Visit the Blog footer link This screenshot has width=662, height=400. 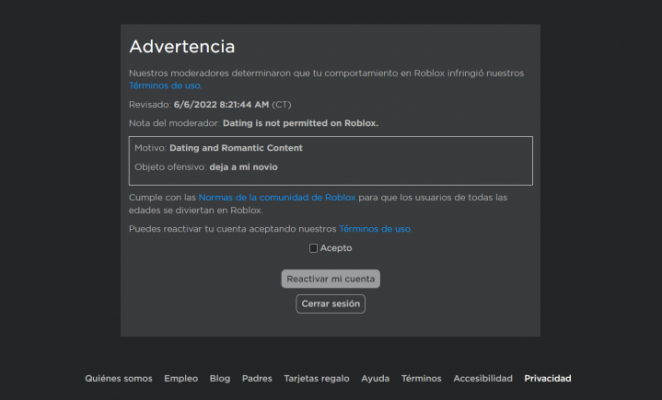click(220, 379)
